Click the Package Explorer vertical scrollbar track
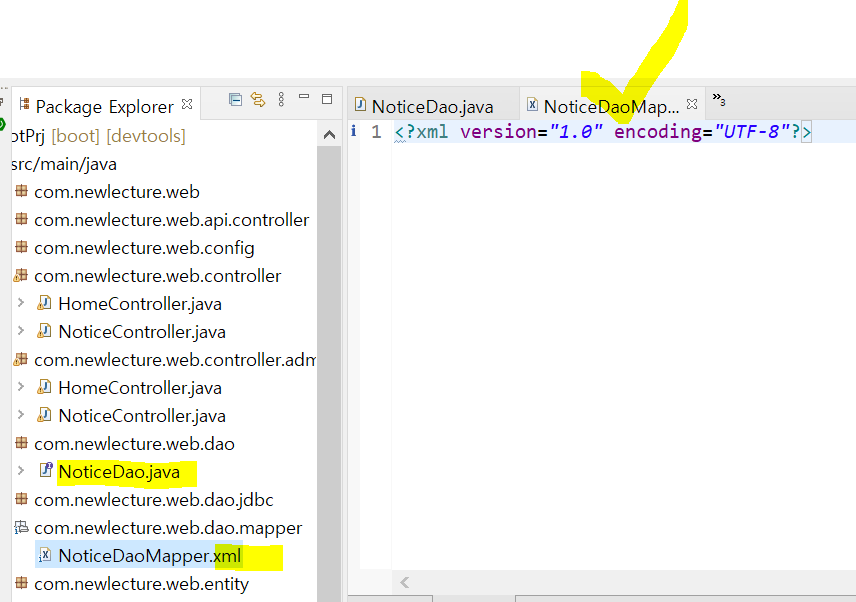 coord(329,374)
